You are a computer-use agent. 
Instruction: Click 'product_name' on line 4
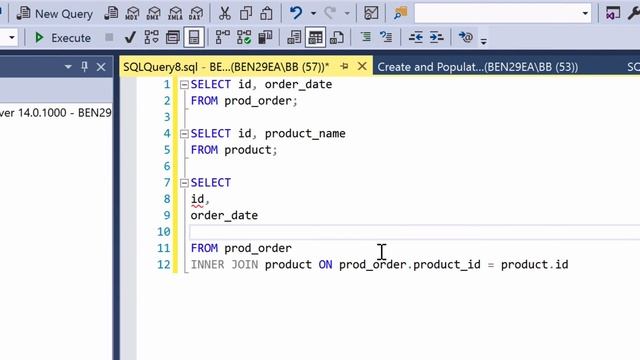point(305,133)
